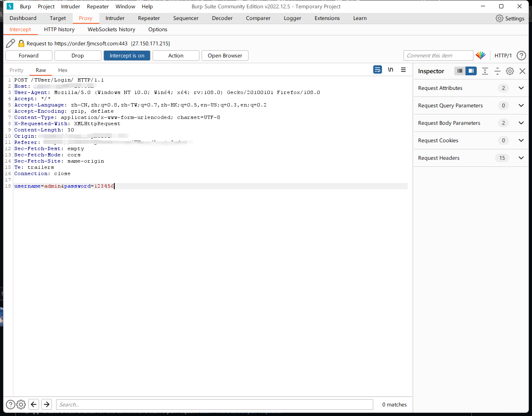Open the Action menu button

tap(176, 56)
